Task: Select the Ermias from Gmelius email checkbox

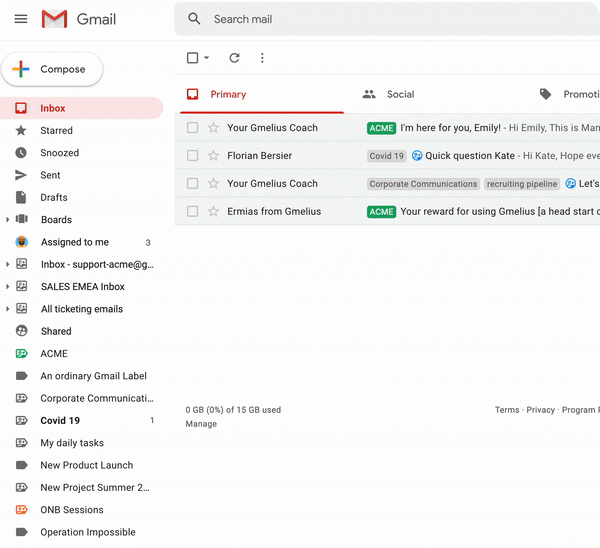Action: point(192,211)
